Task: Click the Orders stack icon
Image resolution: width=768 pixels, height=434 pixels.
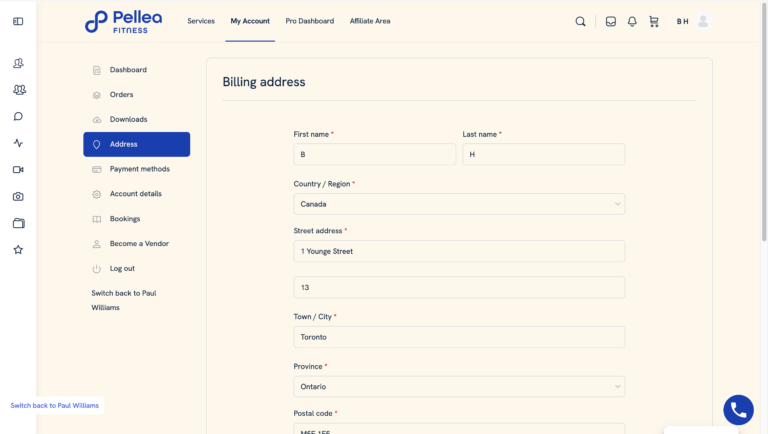Action: pos(96,95)
